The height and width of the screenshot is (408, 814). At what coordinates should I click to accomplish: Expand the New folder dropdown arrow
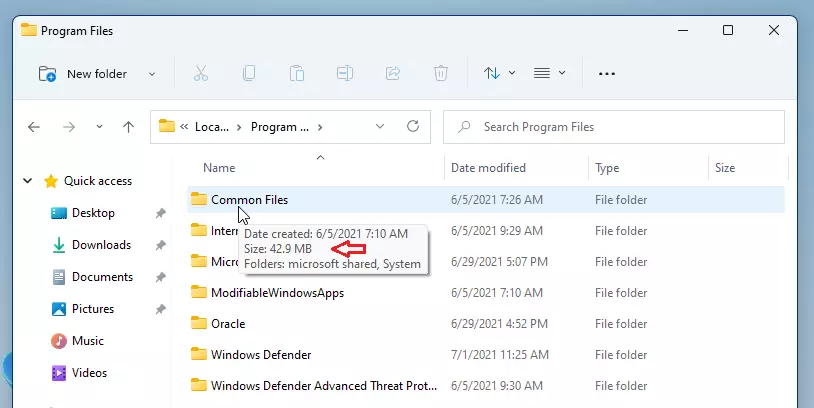[152, 74]
